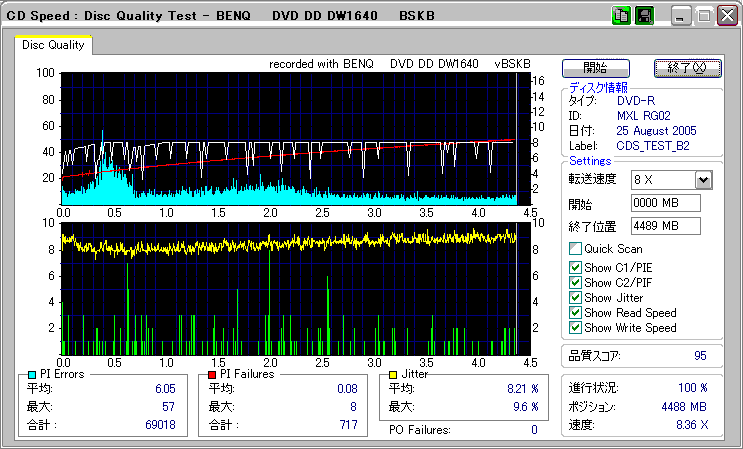743x449 pixels.
Task: Toggle Show Read Speed checkbox
Action: pyautogui.click(x=575, y=313)
